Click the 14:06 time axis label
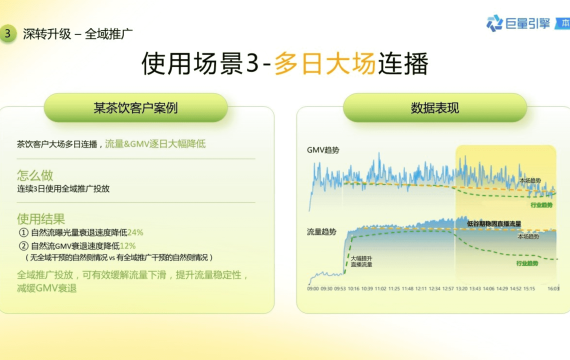Screen dimensions: 570x360 click(x=489, y=288)
